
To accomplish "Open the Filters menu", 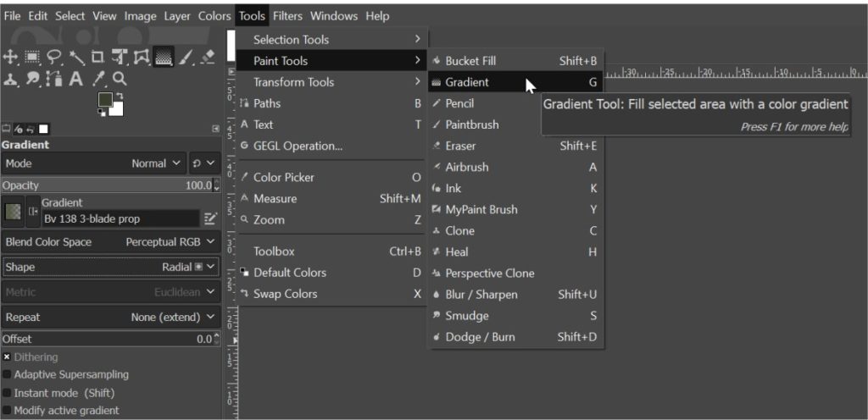I will pyautogui.click(x=287, y=16).
